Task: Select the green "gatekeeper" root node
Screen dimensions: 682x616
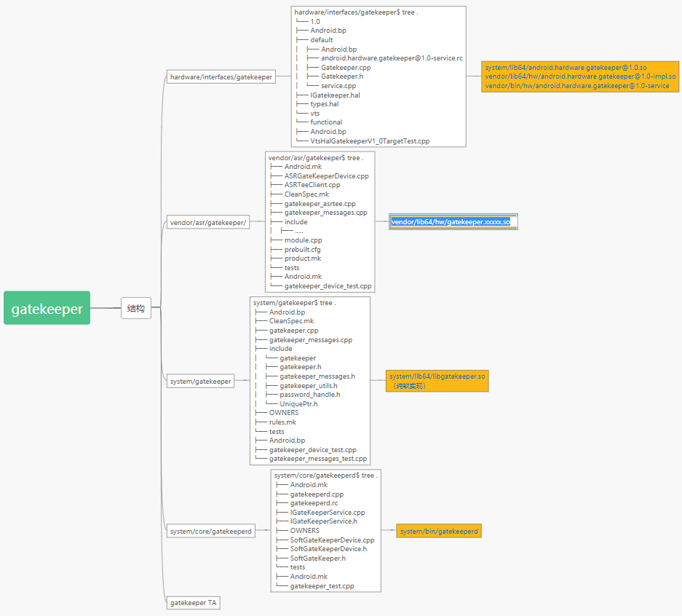Action: [x=47, y=307]
